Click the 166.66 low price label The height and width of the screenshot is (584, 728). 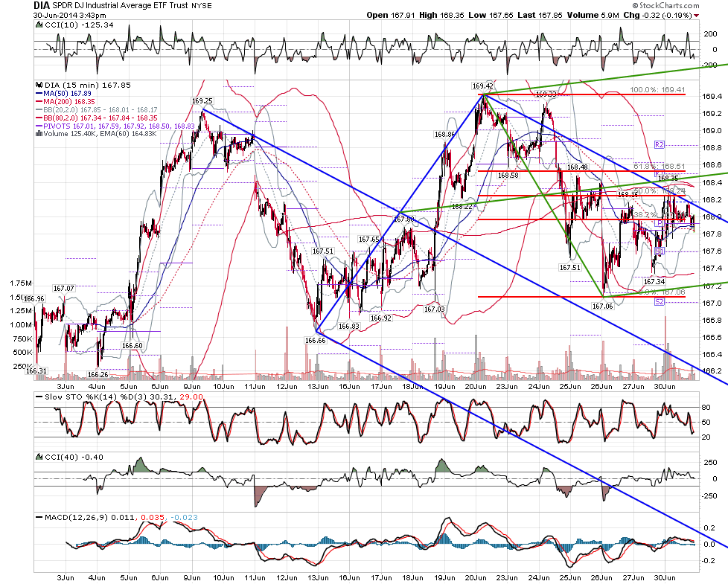tap(316, 341)
